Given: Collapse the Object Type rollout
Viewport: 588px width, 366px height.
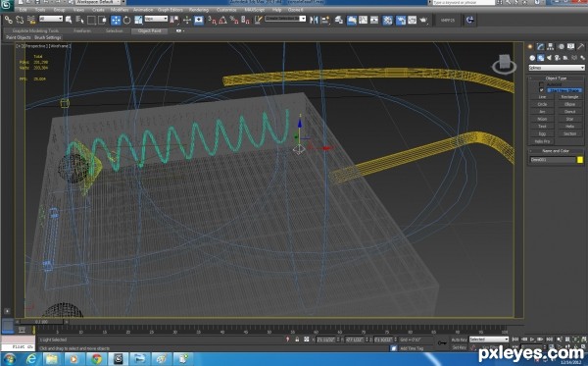Looking at the screenshot, I should (x=556, y=78).
